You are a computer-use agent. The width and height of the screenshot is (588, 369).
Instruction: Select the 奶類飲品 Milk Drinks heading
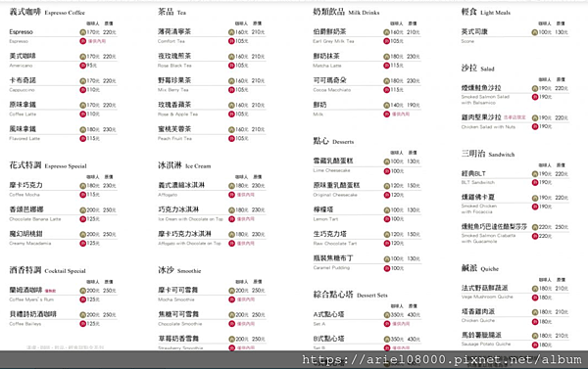[x=346, y=12]
